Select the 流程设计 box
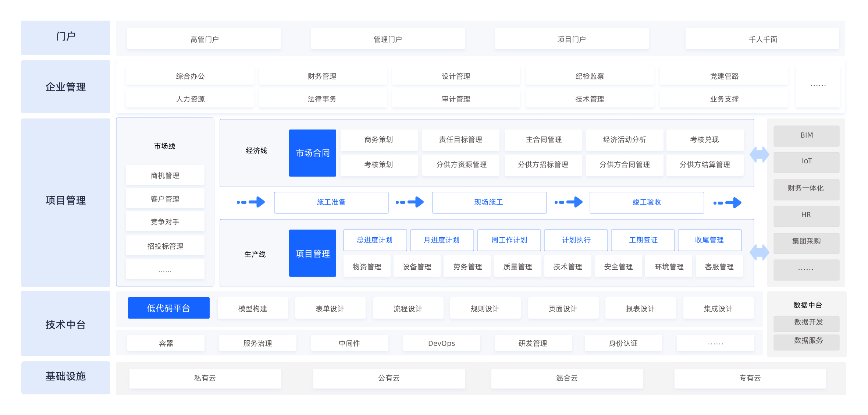Image resolution: width=868 pixels, height=415 pixels. coord(408,308)
